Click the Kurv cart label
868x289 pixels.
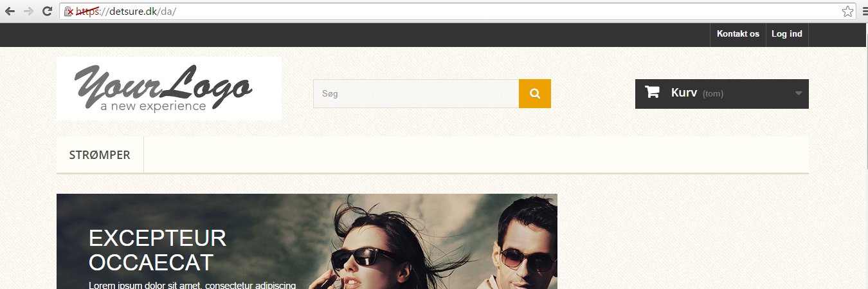(683, 93)
